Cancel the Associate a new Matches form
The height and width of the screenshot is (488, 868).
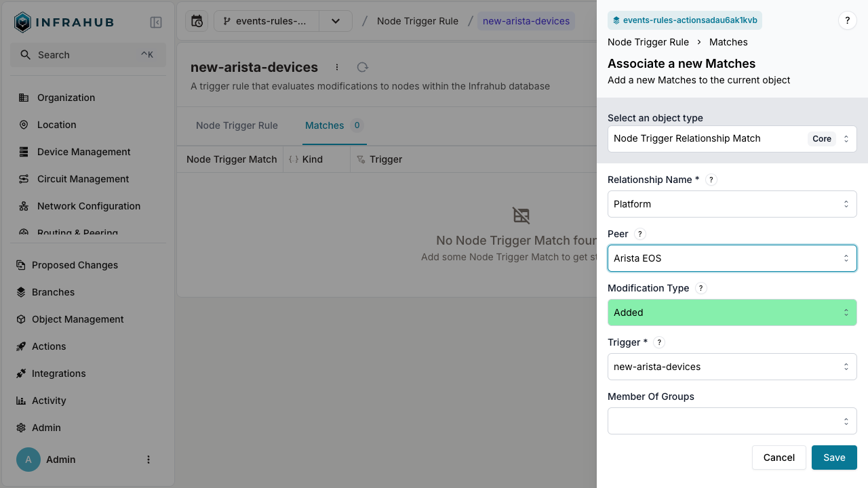778,457
